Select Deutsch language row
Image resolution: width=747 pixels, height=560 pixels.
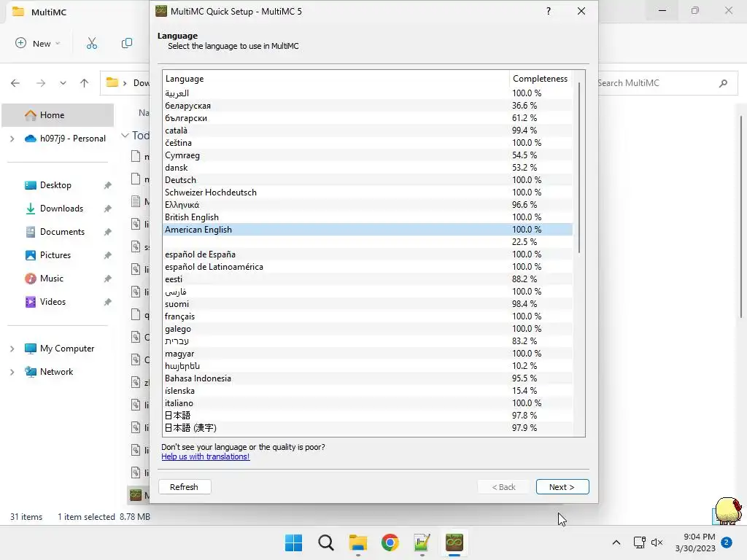pyautogui.click(x=368, y=180)
